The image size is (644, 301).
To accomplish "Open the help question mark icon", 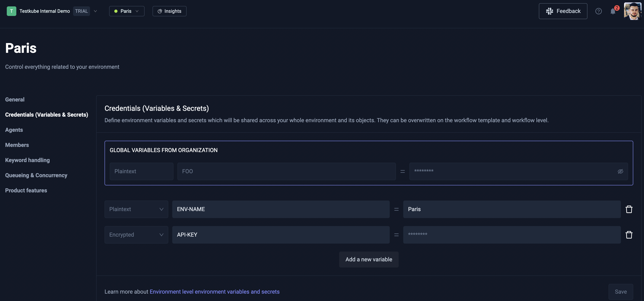I will 598,11.
